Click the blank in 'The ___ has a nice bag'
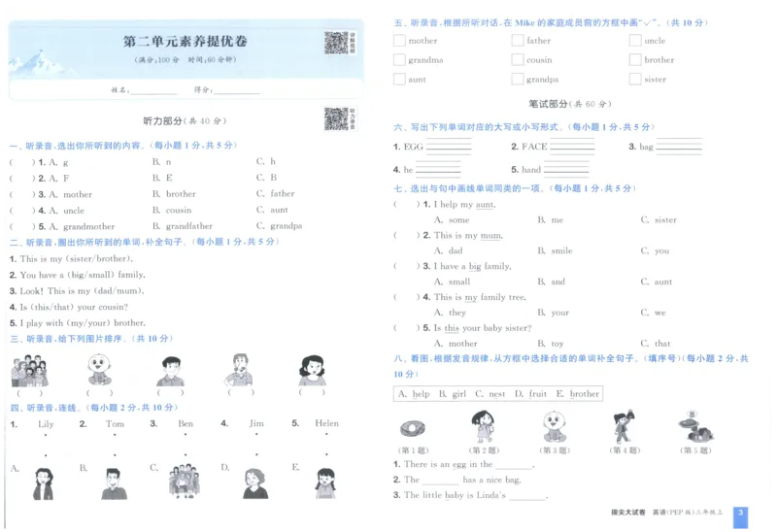777x532 pixels. (441, 481)
